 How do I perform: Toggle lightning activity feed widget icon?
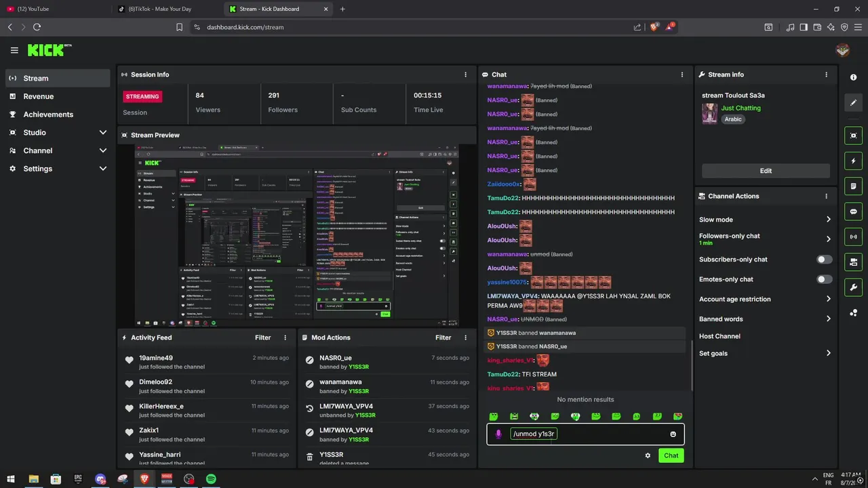[854, 161]
